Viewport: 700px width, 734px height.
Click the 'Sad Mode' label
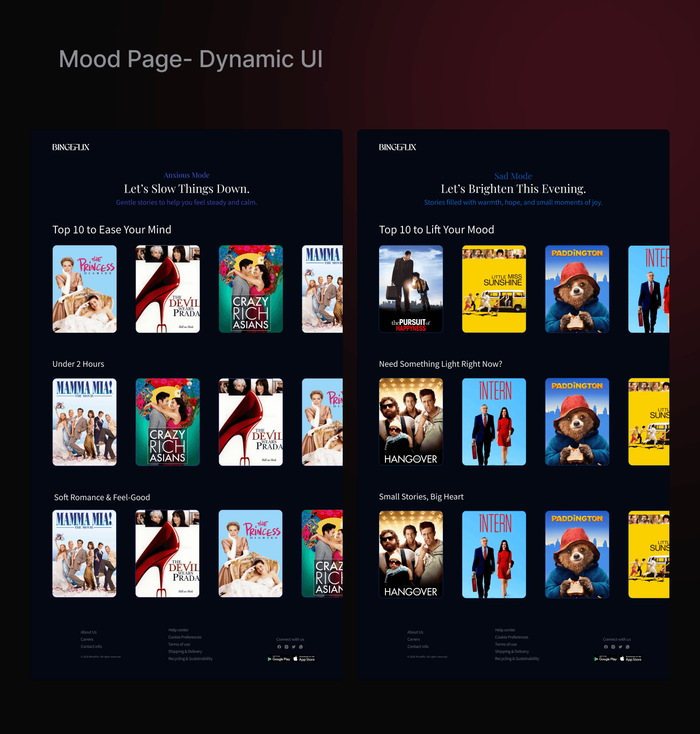(513, 176)
